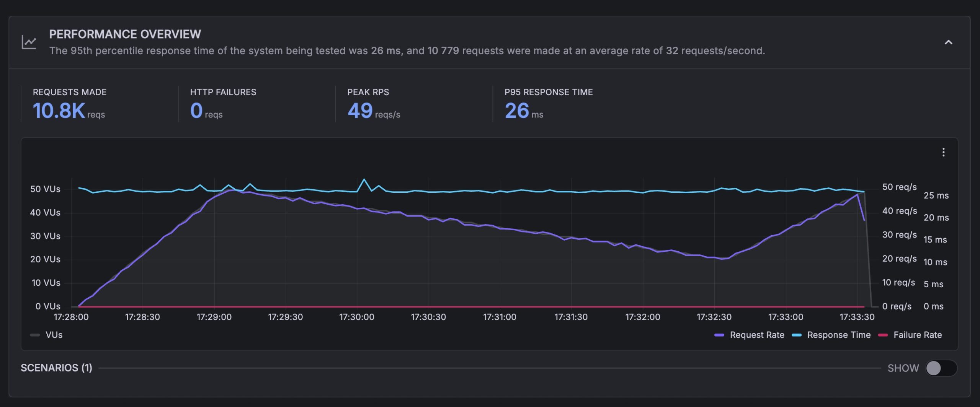The width and height of the screenshot is (980, 407).
Task: Click the response time spike near 17:30:00
Action: [x=364, y=179]
